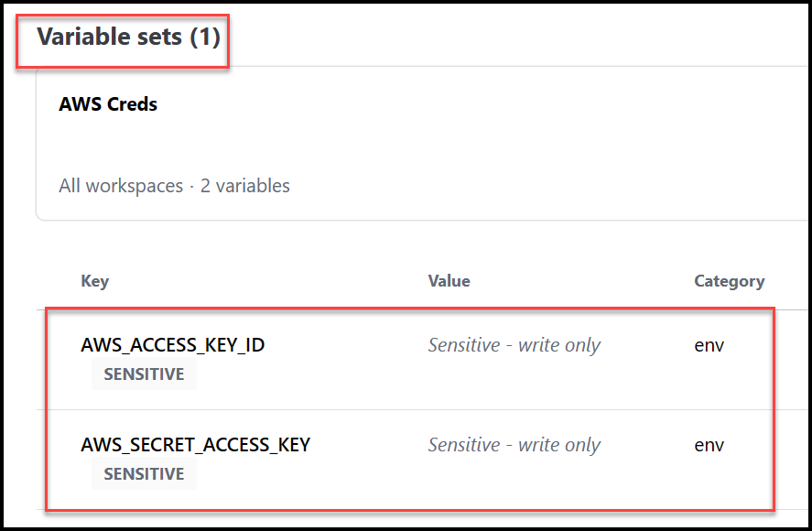Sort by the Key column header

(94, 281)
